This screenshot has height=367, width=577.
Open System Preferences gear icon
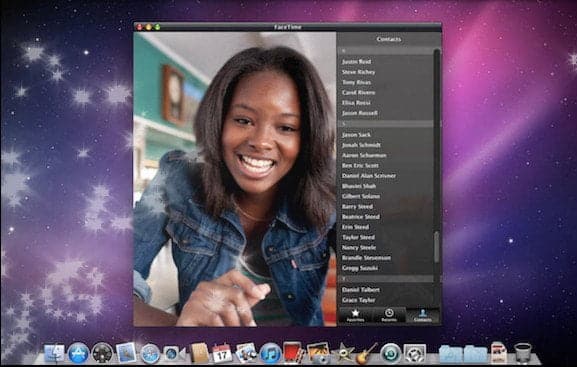[x=415, y=353]
